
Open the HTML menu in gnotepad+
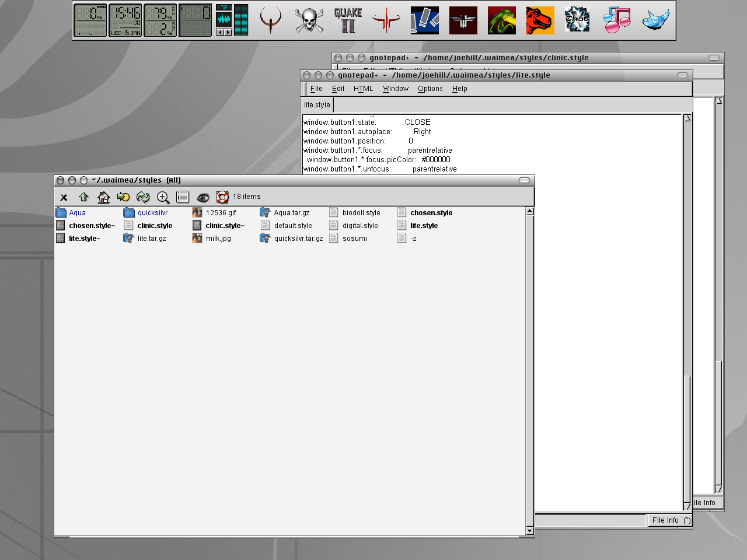coord(363,89)
